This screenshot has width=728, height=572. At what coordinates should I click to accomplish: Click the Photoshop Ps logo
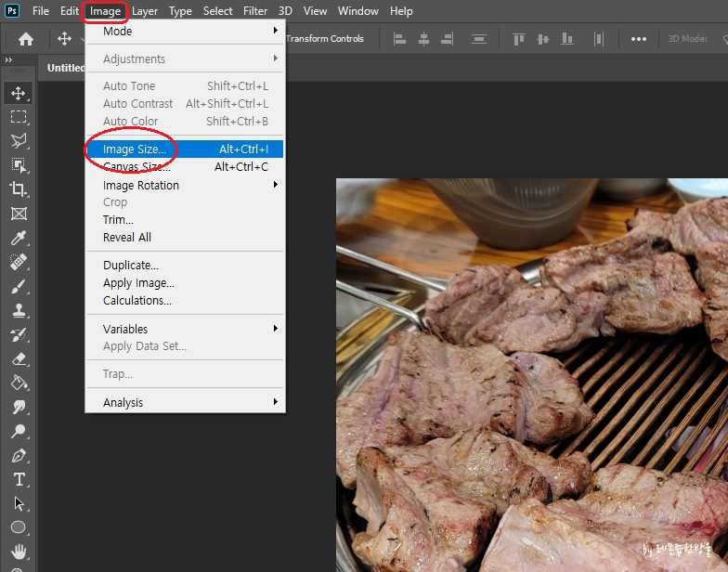coord(11,11)
